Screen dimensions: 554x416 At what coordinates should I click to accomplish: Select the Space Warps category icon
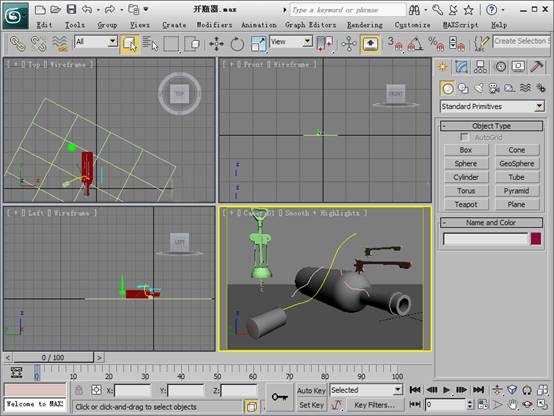525,88
